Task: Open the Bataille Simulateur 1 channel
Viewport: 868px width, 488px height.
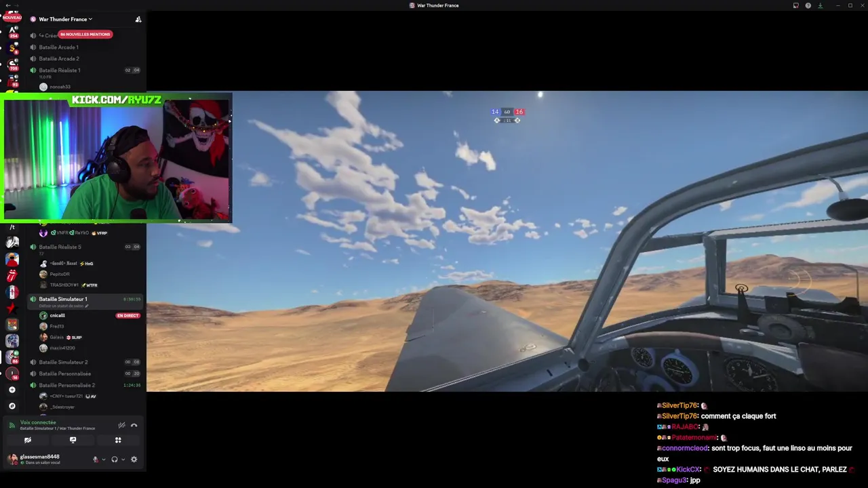Action: click(x=62, y=299)
